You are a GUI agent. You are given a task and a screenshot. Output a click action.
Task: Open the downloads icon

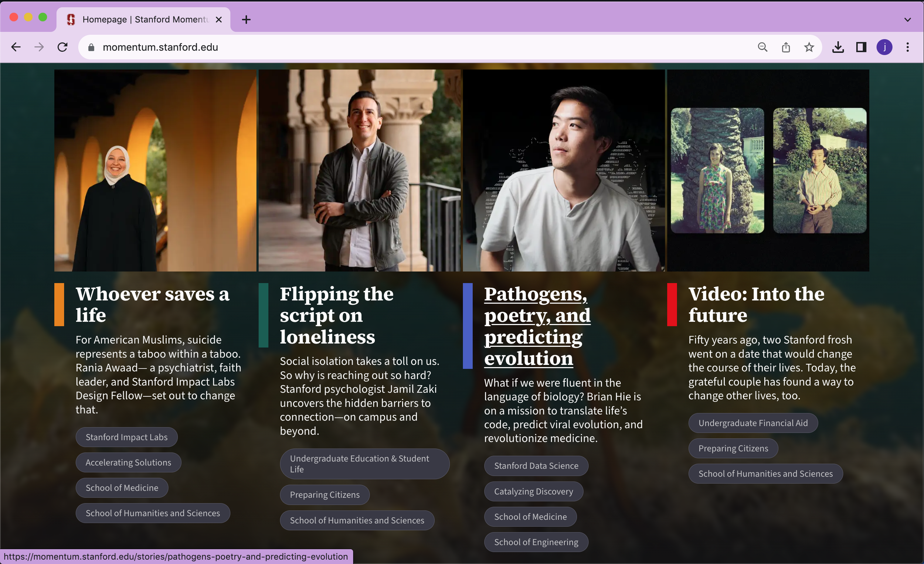tap(838, 47)
